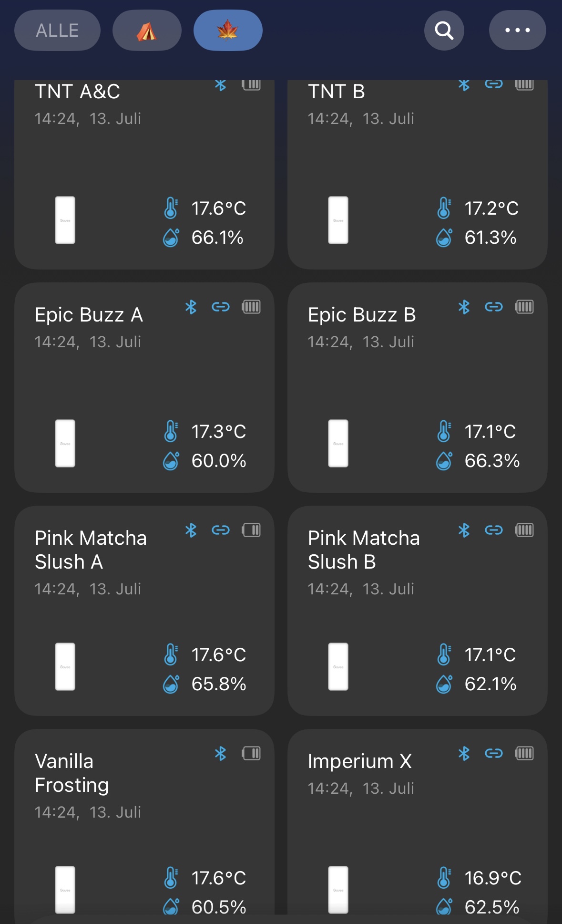Open the Imperium X sensor title
The image size is (562, 924).
pyautogui.click(x=359, y=761)
